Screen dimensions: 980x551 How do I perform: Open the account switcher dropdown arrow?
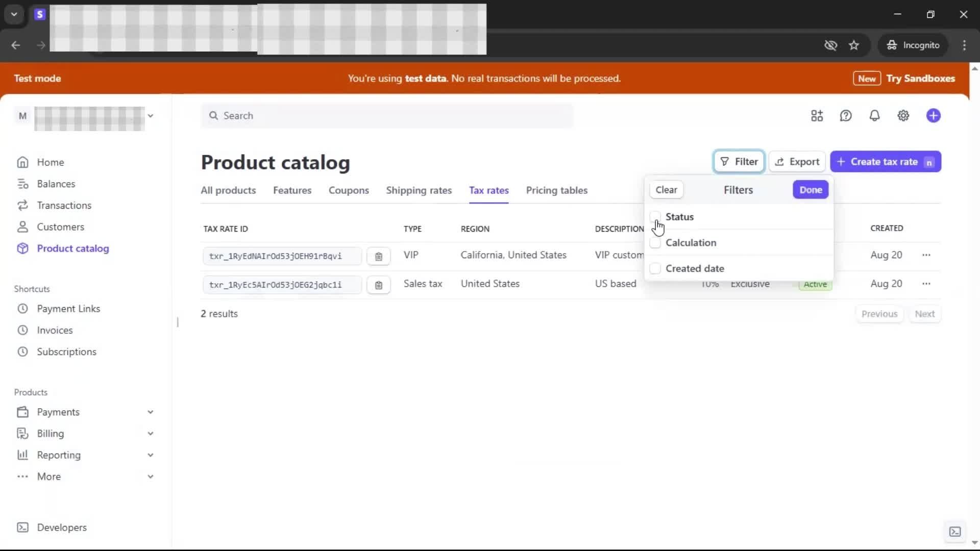150,116
